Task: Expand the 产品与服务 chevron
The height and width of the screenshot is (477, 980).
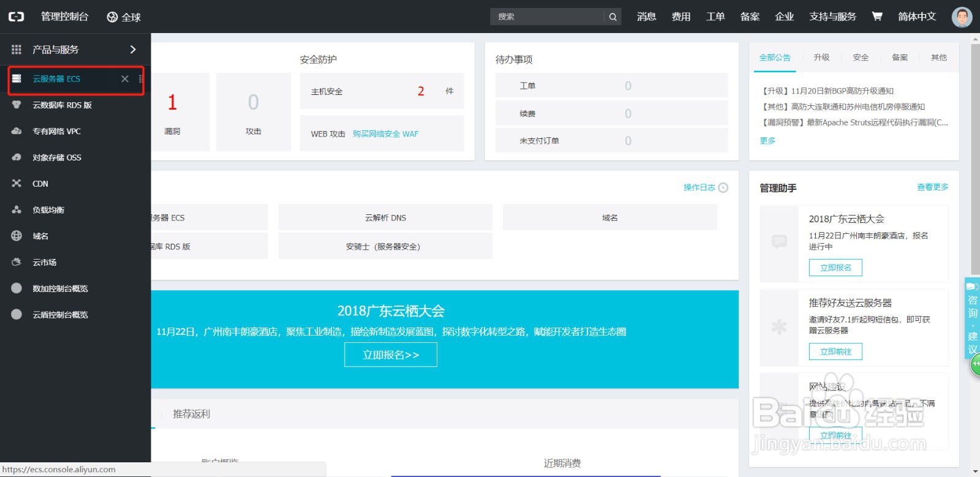Action: tap(133, 49)
